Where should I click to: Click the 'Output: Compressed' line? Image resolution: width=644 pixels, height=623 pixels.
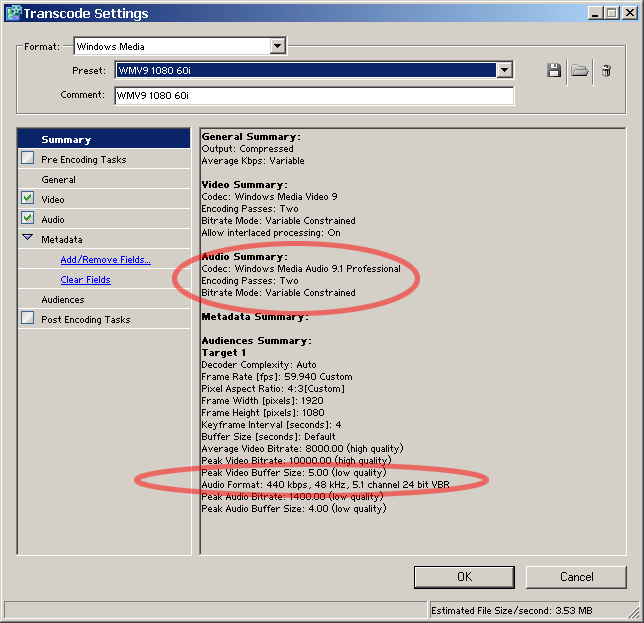pyautogui.click(x=247, y=149)
